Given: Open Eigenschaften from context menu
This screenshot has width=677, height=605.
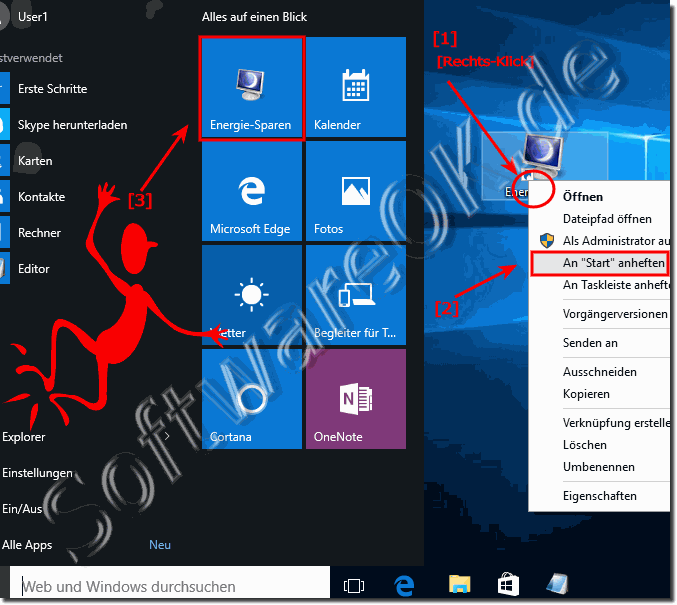Looking at the screenshot, I should (x=600, y=496).
